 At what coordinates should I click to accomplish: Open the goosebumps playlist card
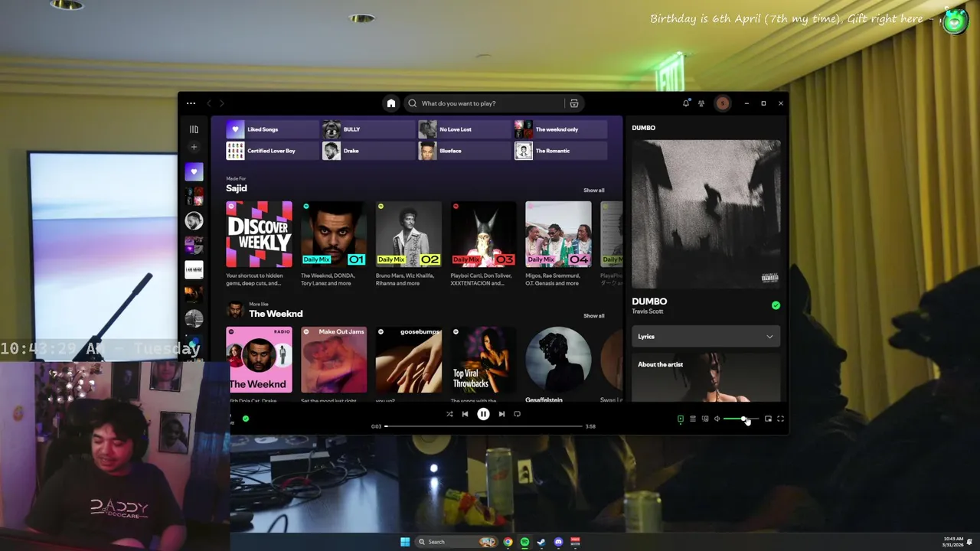coord(409,360)
